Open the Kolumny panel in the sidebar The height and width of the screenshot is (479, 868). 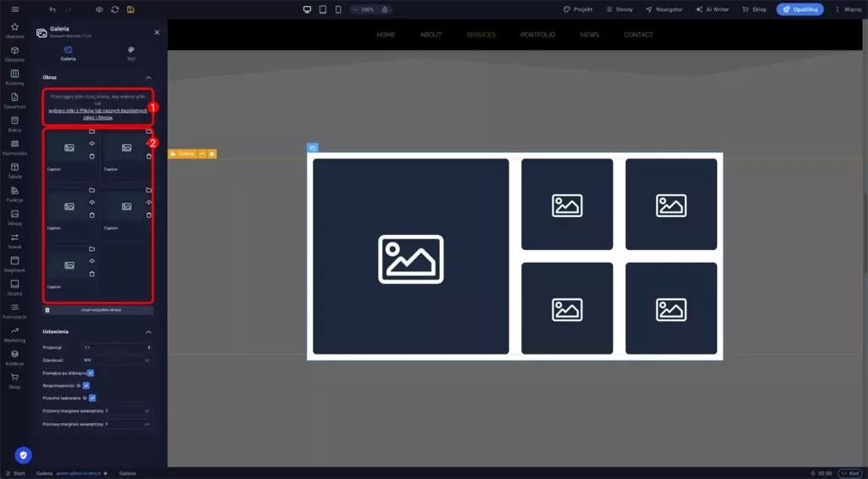(14, 74)
